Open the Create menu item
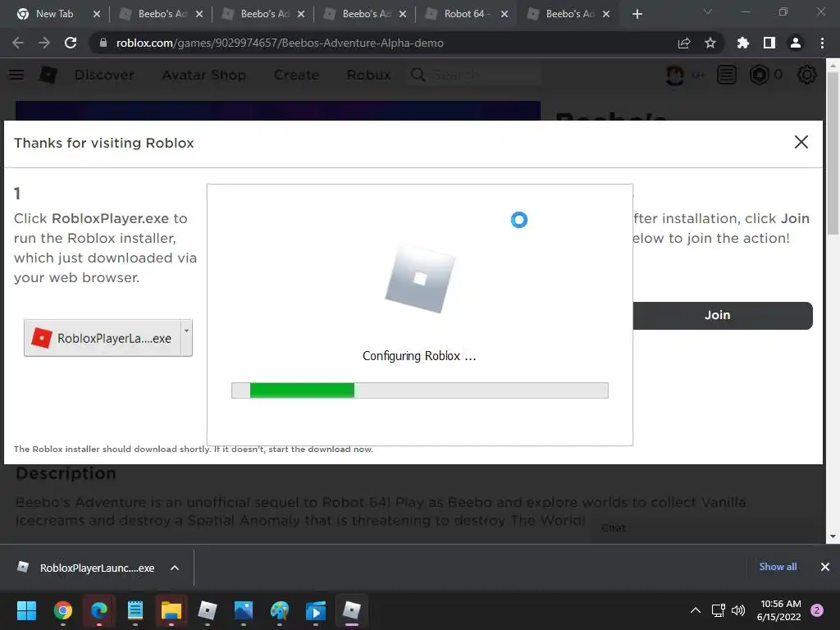The height and width of the screenshot is (630, 840). (296, 75)
